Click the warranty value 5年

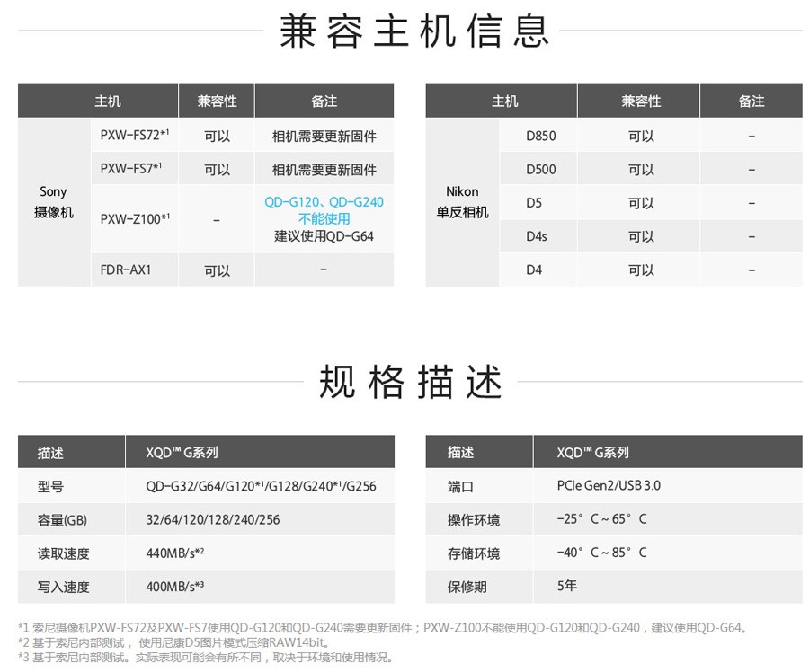pyautogui.click(x=566, y=586)
